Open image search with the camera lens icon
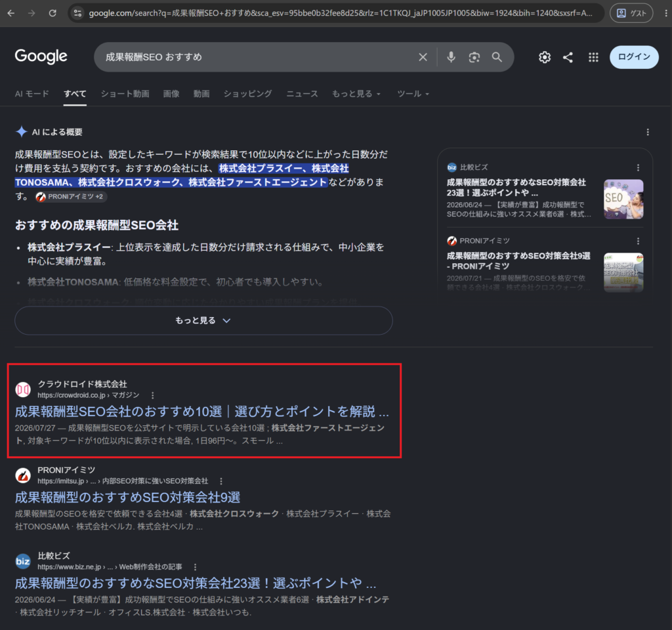672x630 pixels. point(474,57)
